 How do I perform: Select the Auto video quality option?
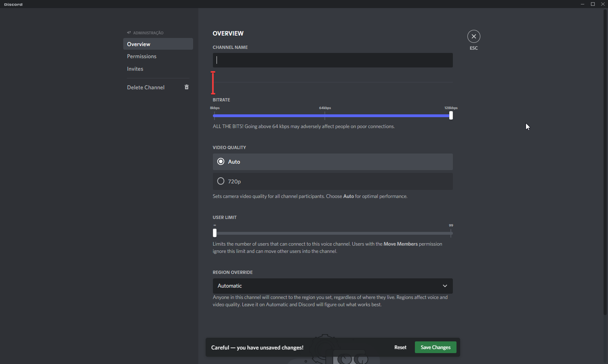tap(221, 161)
